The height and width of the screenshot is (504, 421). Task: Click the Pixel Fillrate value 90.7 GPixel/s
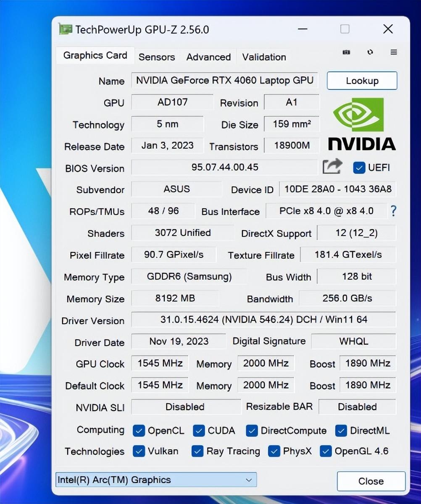tap(174, 255)
